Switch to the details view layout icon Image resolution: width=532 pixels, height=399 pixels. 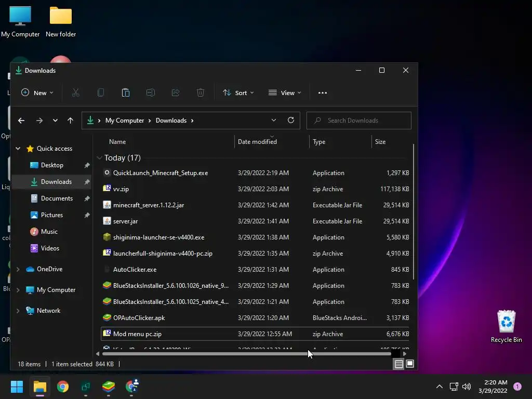[x=398, y=364]
